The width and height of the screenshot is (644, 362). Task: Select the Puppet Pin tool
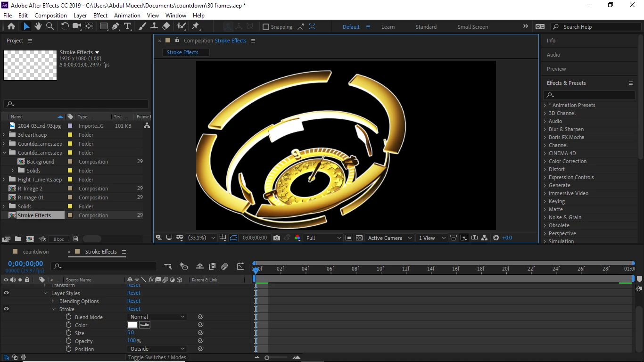coord(195,26)
